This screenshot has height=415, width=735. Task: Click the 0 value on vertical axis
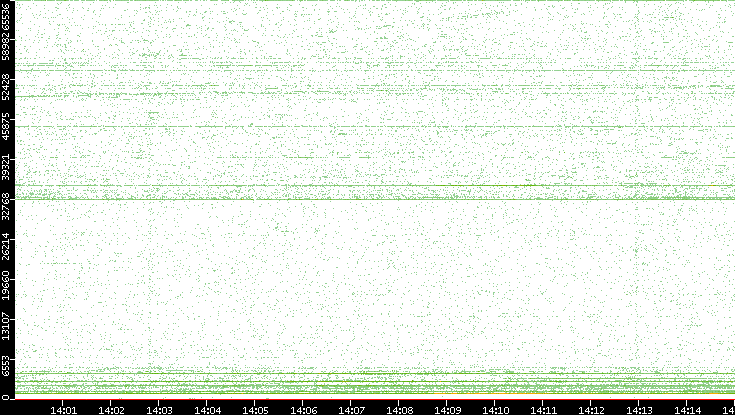pos(5,398)
